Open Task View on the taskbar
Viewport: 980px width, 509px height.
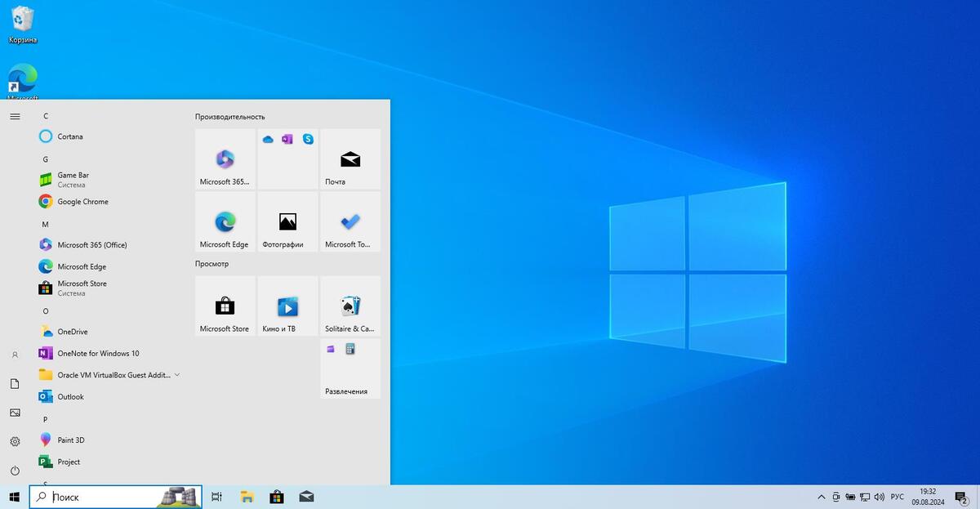[x=216, y=497]
